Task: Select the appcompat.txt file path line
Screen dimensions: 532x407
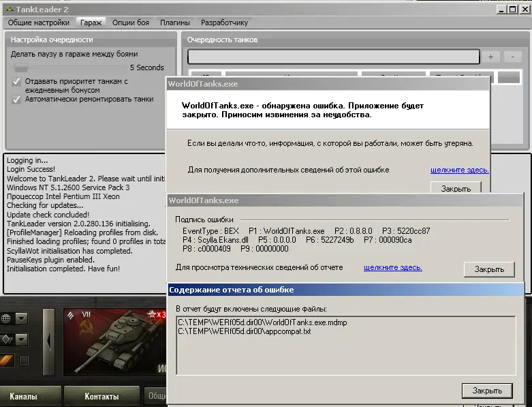Action: (x=245, y=331)
